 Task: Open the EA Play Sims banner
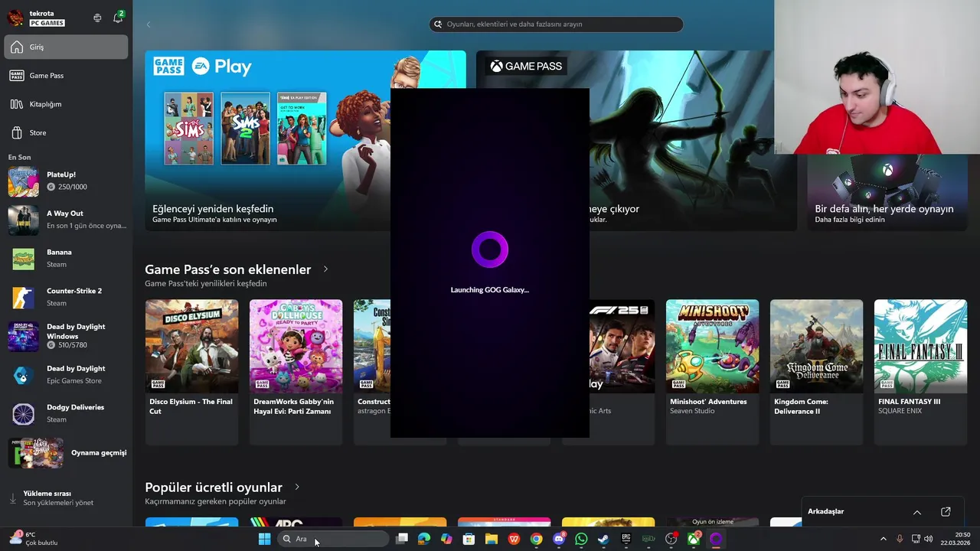tap(268, 141)
